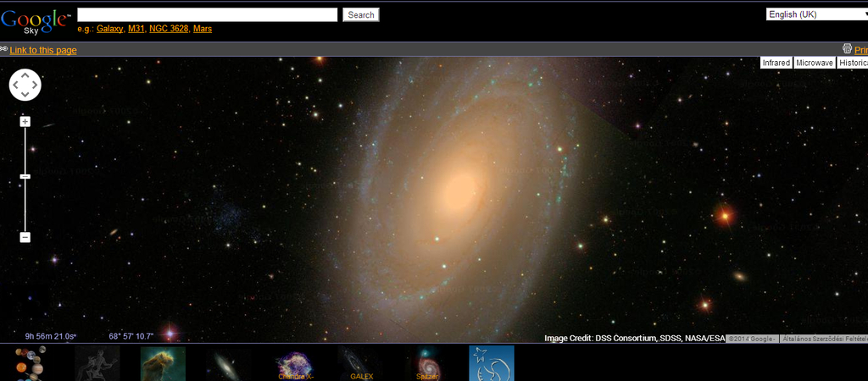868x381 pixels.
Task: Open the M31 example link
Action: point(136,29)
